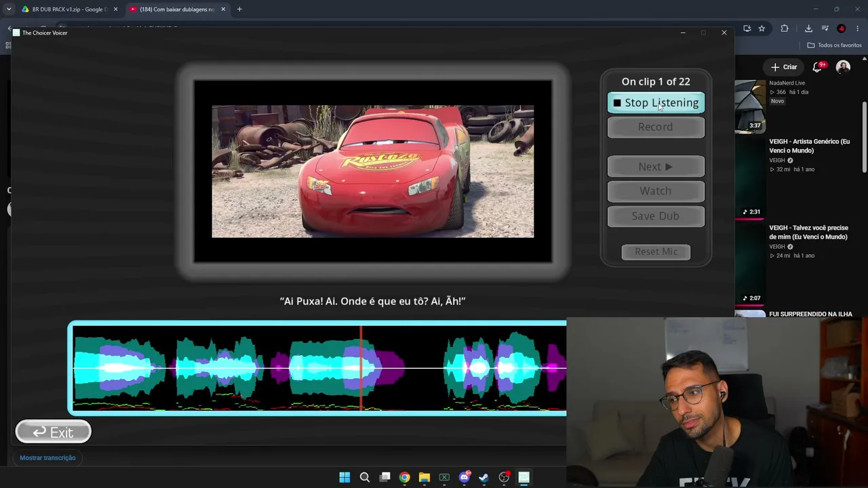Open Chrome media controls icon
This screenshot has width=868, height=488.
(825, 28)
